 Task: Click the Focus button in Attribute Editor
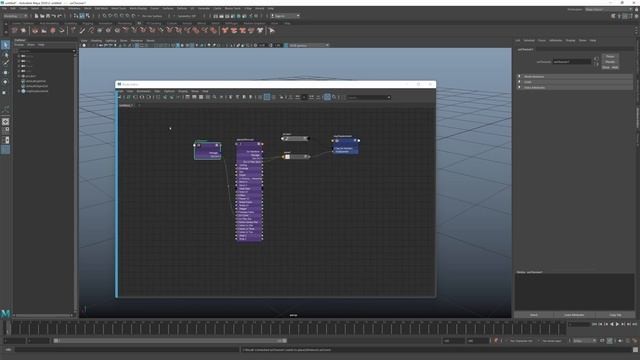point(610,56)
